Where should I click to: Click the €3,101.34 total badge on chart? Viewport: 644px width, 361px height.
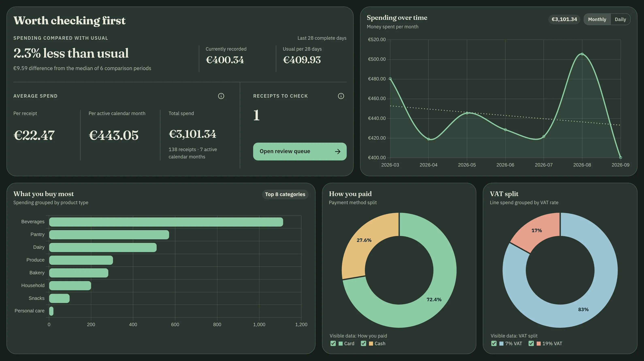[564, 19]
